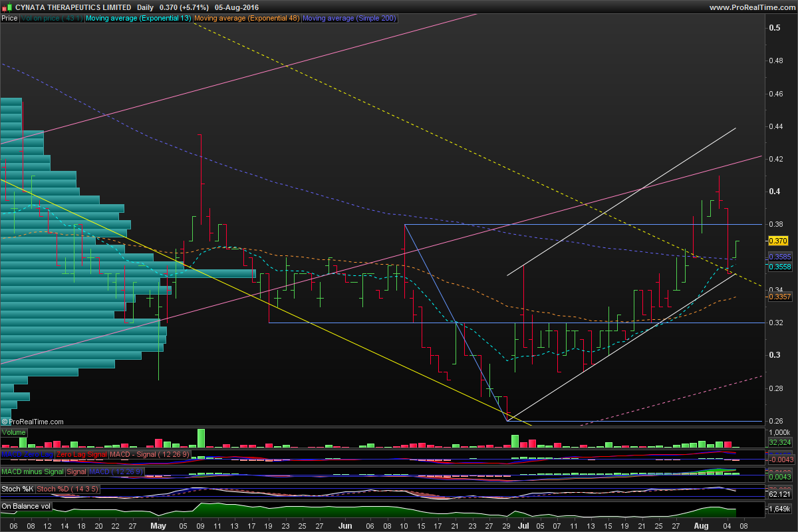This screenshot has height=532, width=798.
Task: Click the yellow 0.370 current price tag
Action: 778,241
